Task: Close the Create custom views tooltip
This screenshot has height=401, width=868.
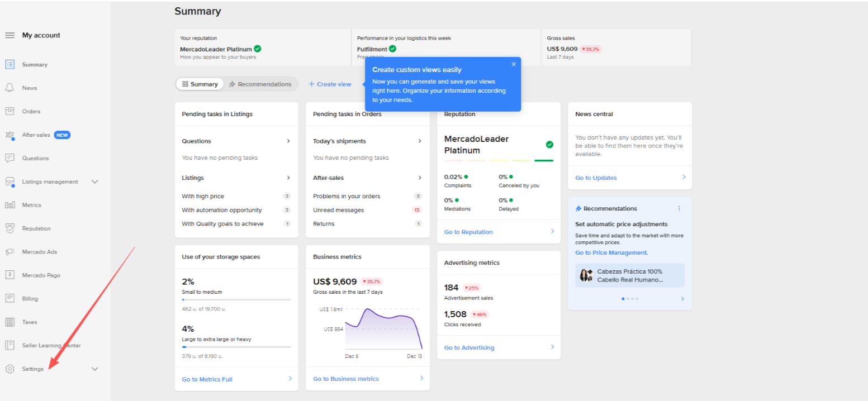Action: [514, 64]
